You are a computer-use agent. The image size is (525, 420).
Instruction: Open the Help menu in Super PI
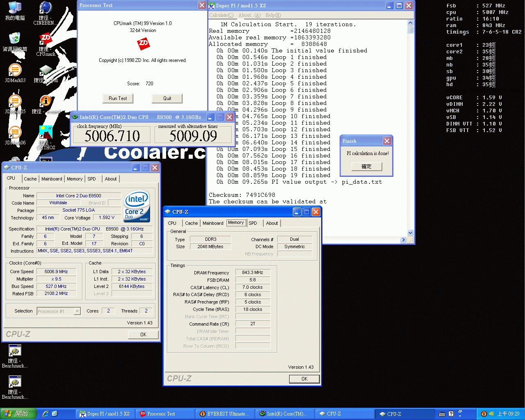point(273,15)
